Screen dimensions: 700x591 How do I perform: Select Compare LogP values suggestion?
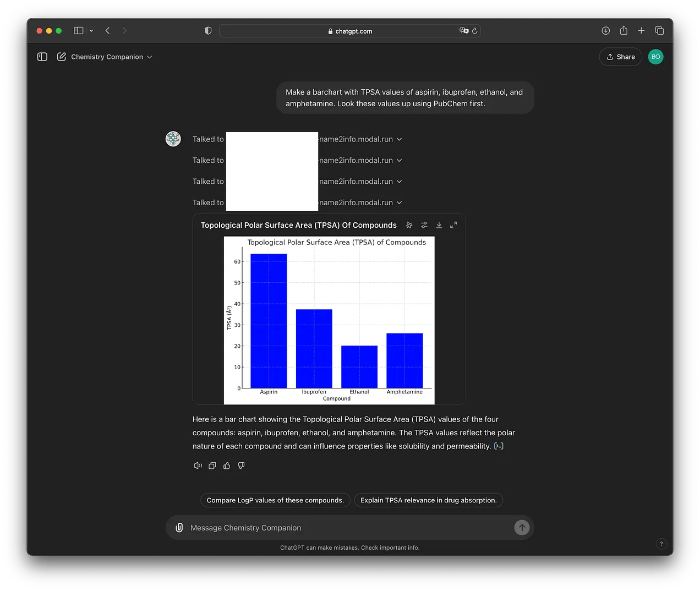coord(275,500)
